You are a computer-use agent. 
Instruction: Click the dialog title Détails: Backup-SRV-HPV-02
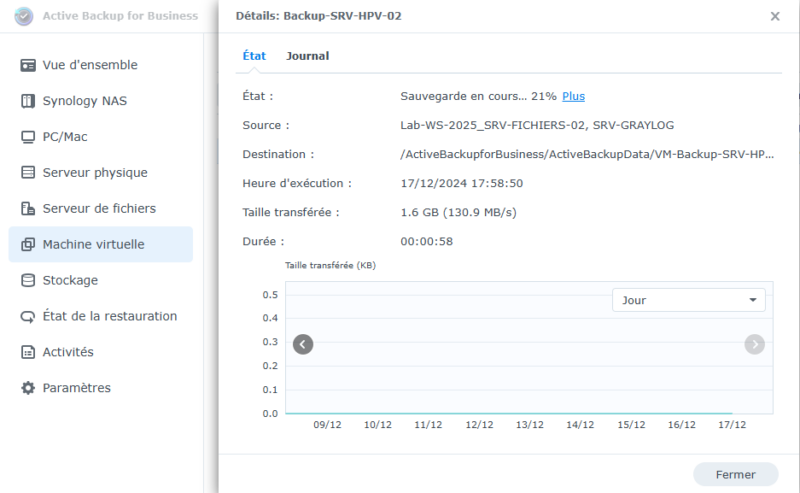tap(318, 16)
